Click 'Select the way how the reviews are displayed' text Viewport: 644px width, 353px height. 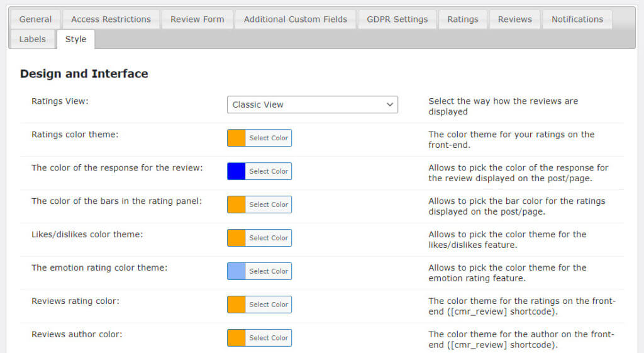[503, 106]
